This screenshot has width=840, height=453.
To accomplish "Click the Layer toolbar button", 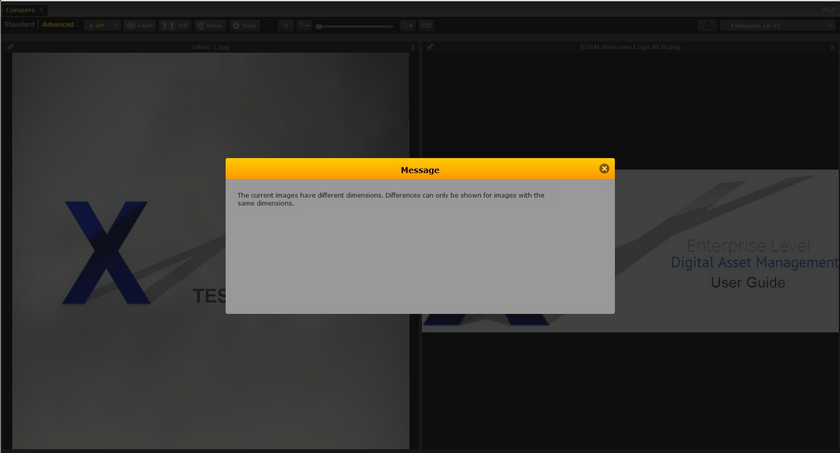I will pyautogui.click(x=140, y=25).
